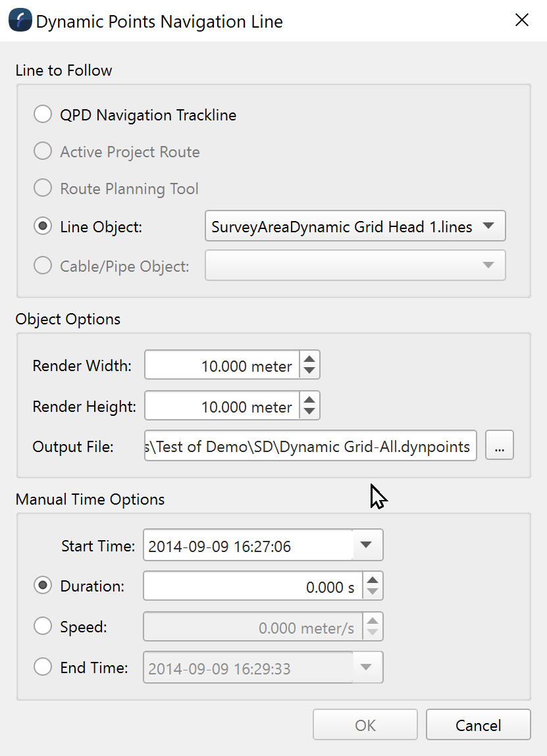Viewport: 547px width, 756px height.
Task: Click the browse button for Output File
Action: point(499,447)
